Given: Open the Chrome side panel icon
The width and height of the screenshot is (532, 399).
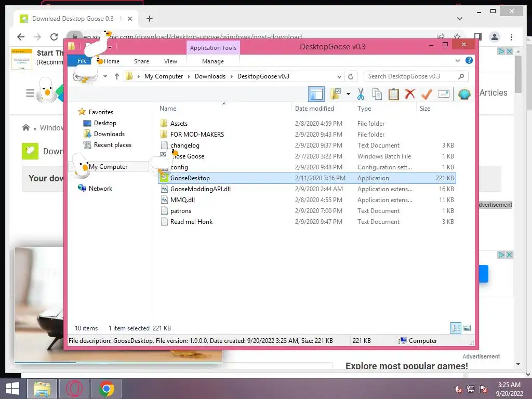Looking at the screenshot, I should [x=478, y=37].
